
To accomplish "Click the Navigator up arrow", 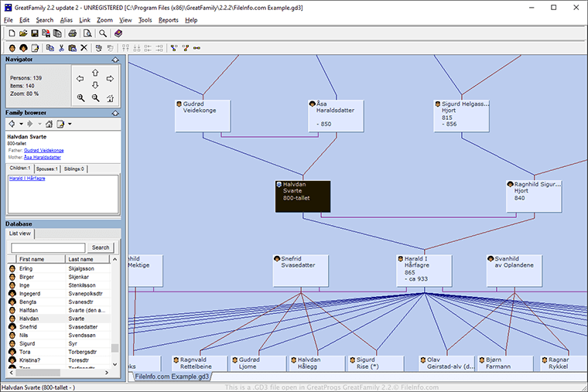I will coord(95,73).
